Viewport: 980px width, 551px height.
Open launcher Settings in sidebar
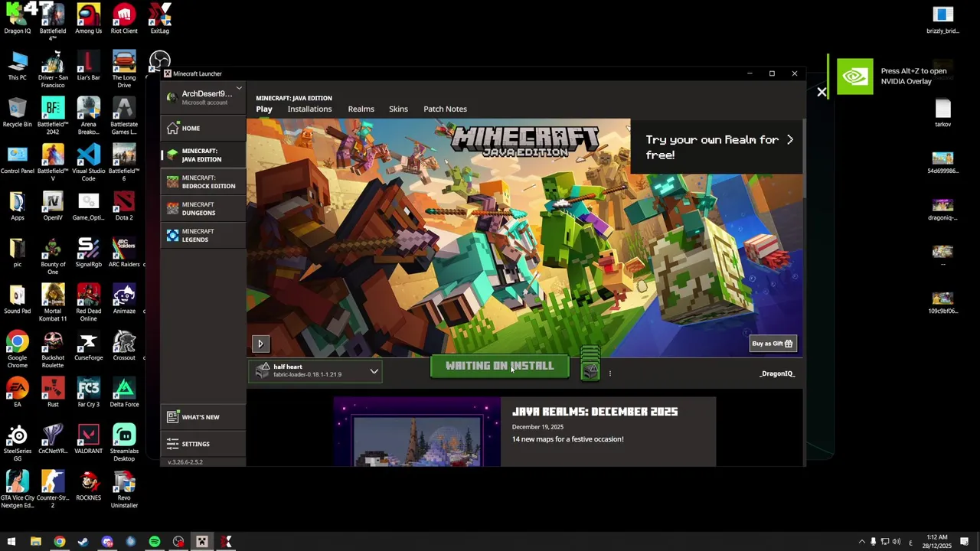tap(203, 444)
